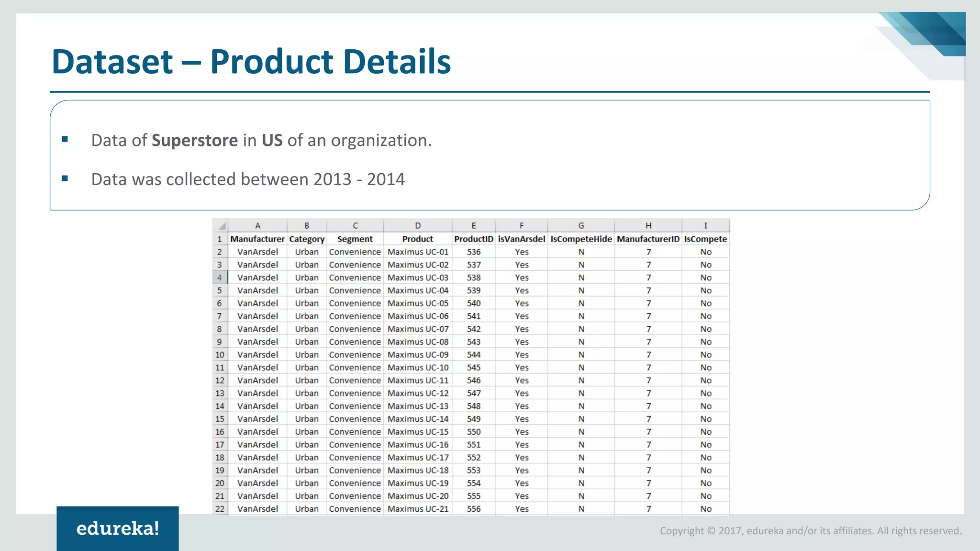Viewport: 980px width, 551px height.
Task: Click Yes cell in row 3
Action: pos(522,264)
